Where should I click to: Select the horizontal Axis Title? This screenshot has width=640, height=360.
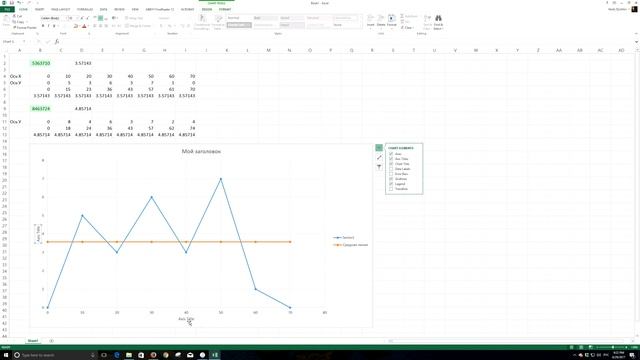point(186,319)
